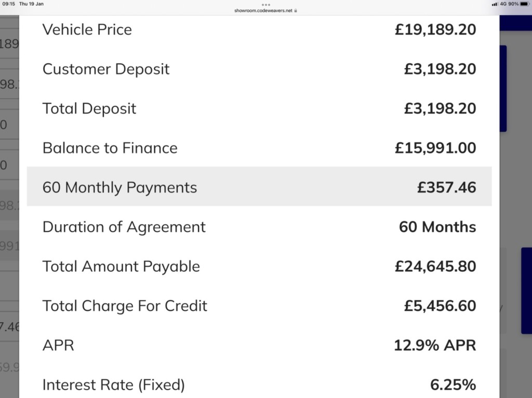Tap the cellular signal bars icon
This screenshot has height=398, width=532.
click(x=495, y=4)
